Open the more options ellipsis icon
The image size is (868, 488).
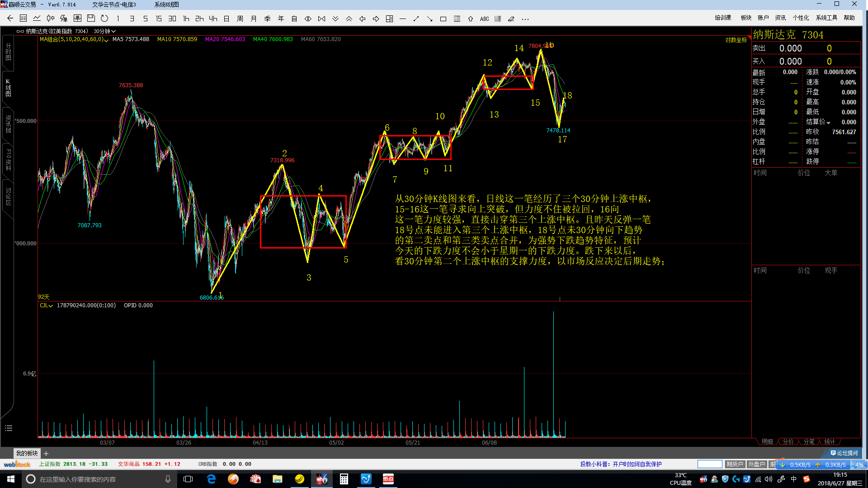coord(525,19)
